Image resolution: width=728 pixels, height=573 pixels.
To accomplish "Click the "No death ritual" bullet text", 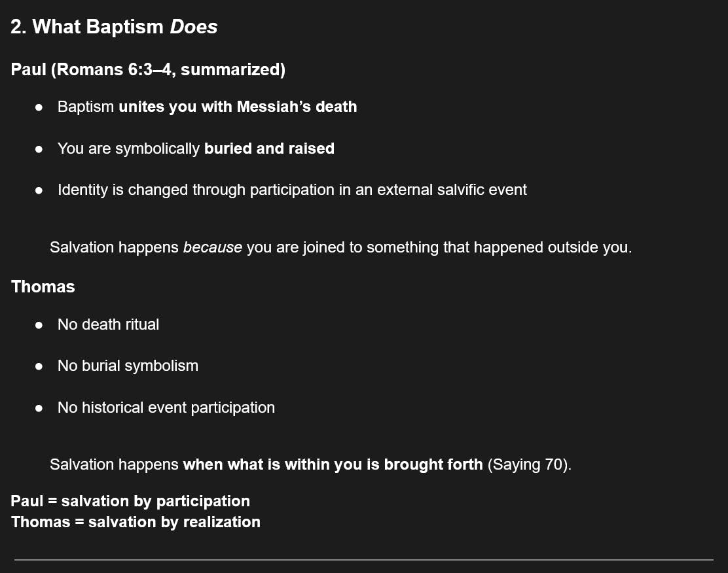I will pos(108,324).
